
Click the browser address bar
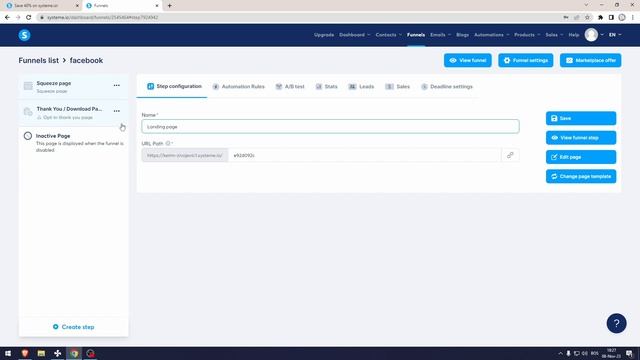pyautogui.click(x=302, y=18)
